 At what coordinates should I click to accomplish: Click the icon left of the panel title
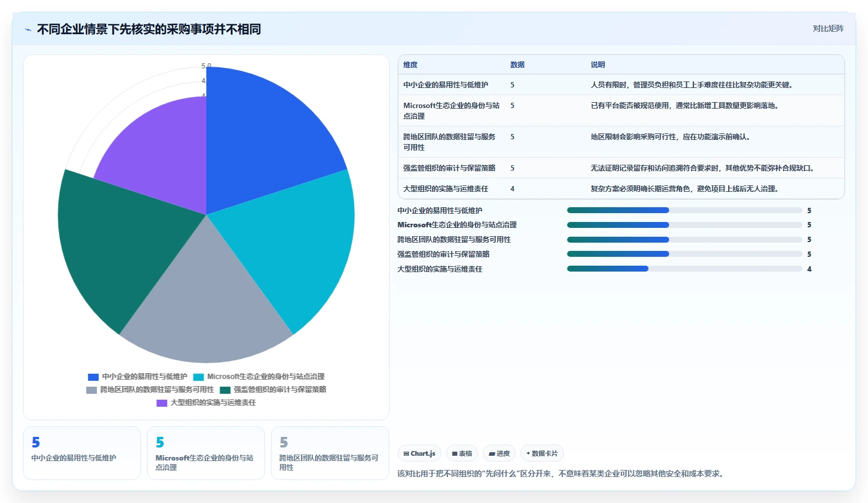click(x=28, y=30)
